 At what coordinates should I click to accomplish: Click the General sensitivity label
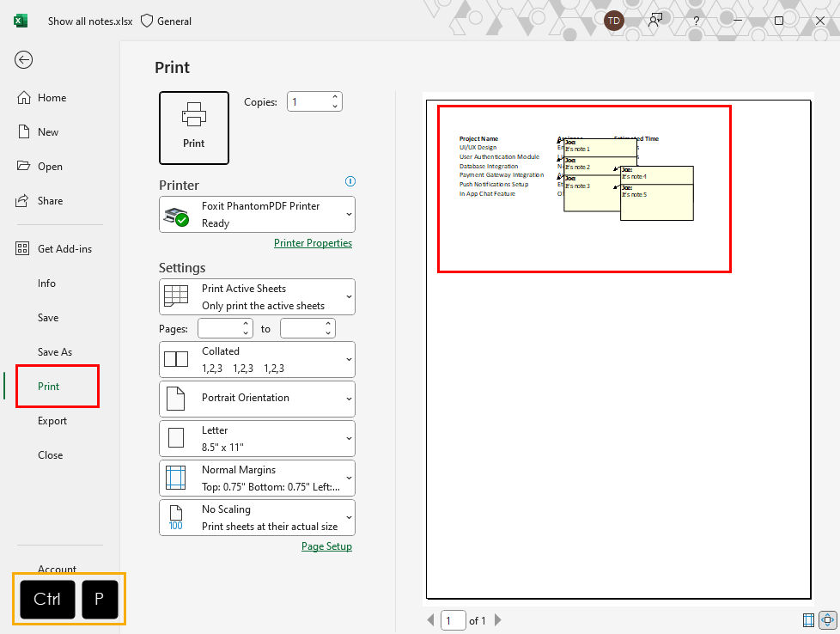pyautogui.click(x=166, y=21)
